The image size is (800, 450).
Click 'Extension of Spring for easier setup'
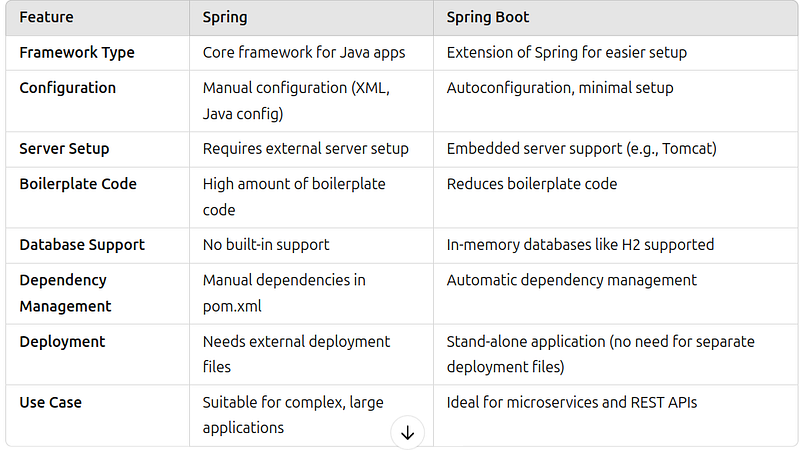pyautogui.click(x=567, y=53)
